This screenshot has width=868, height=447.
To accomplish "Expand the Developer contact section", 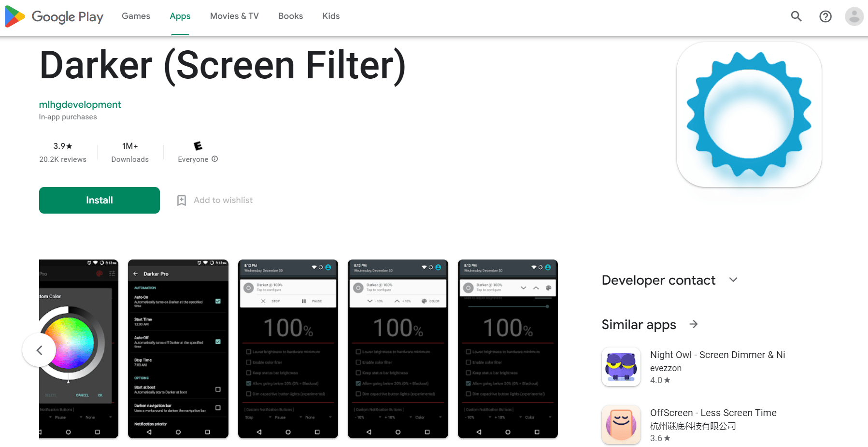I will tap(733, 280).
